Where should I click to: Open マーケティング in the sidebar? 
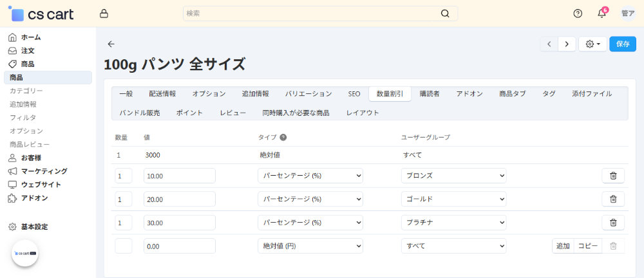click(44, 171)
